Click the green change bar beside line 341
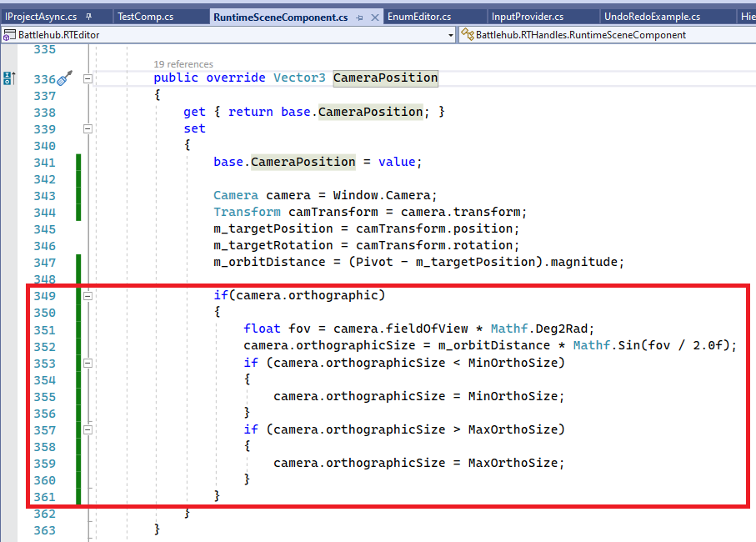This screenshot has height=542, width=756. [78, 162]
